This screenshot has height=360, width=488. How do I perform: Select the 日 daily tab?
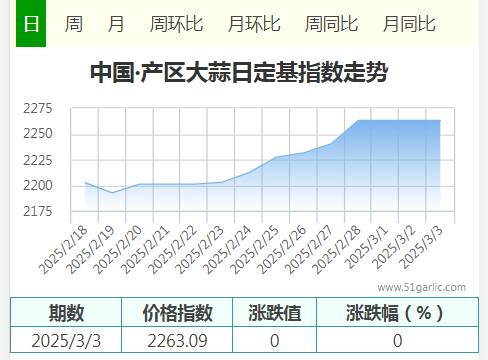[31, 24]
